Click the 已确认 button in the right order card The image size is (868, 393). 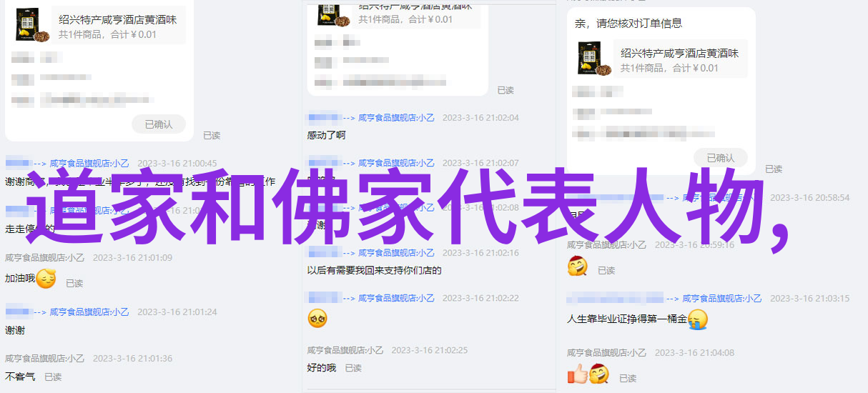pos(721,158)
